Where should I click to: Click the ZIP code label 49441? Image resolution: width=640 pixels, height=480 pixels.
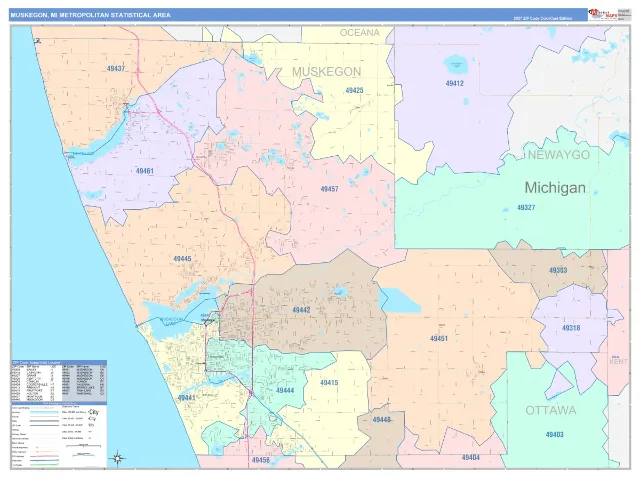(x=186, y=398)
